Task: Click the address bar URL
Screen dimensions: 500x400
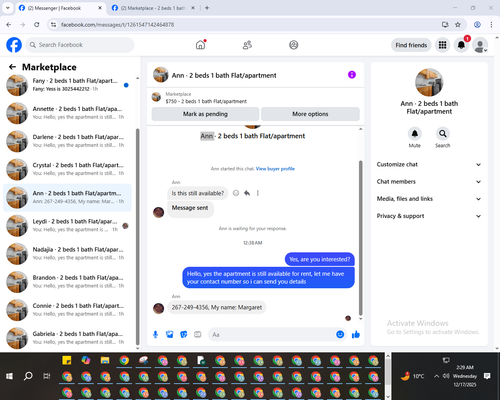Action: point(117,25)
